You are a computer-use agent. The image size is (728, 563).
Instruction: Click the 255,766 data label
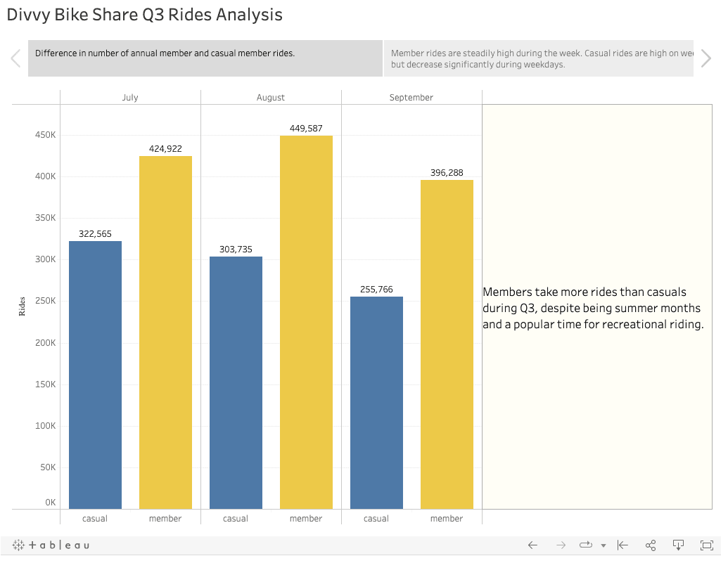(376, 290)
